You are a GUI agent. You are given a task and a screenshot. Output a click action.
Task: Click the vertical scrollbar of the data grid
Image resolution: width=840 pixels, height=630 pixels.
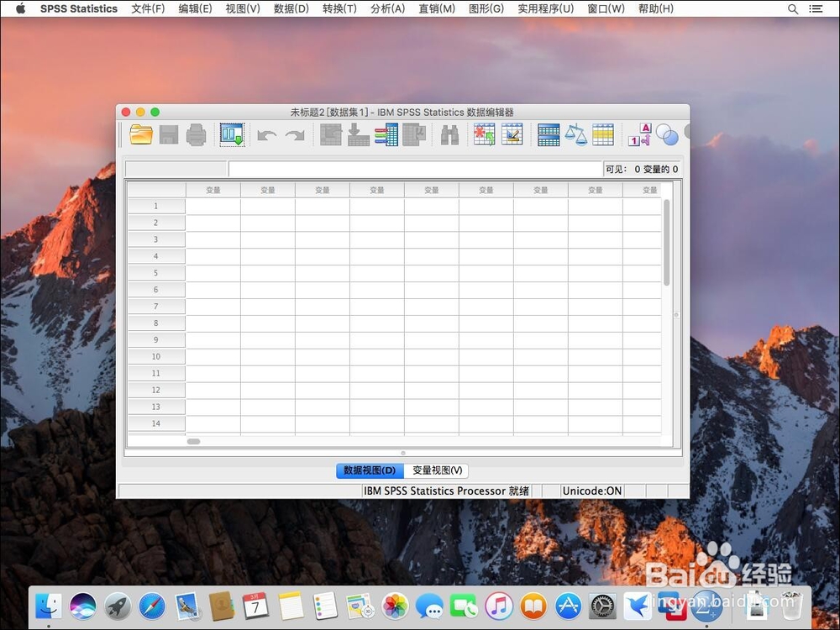(x=667, y=242)
